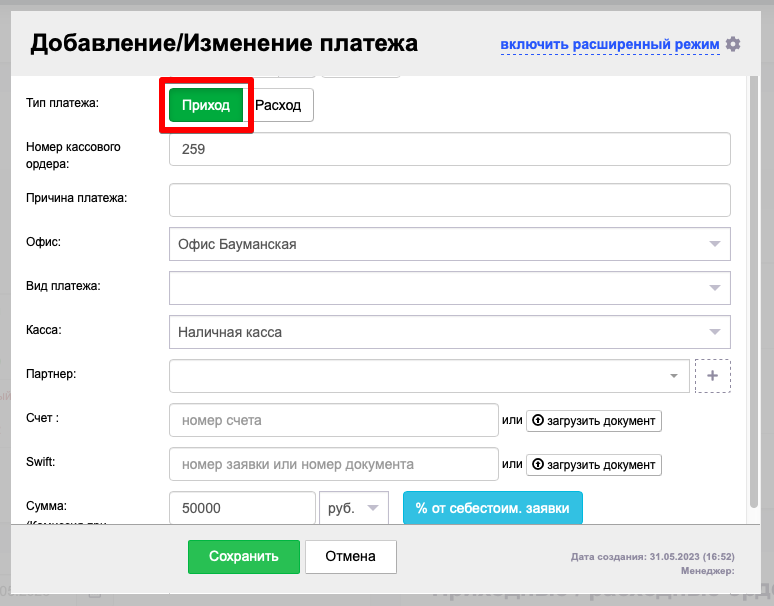Click the dialog vertical scrollbar
This screenshot has height=606, width=774.
point(753,292)
